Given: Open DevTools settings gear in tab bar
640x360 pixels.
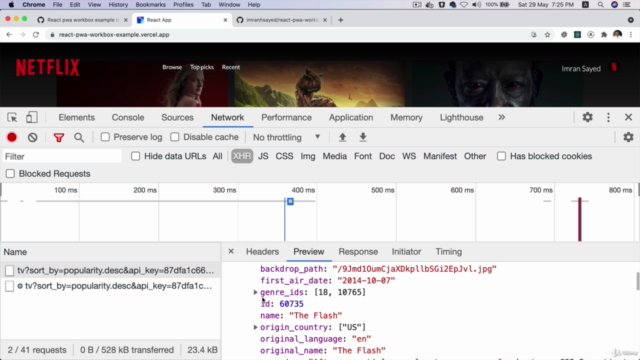Looking at the screenshot, I should coord(587,118).
